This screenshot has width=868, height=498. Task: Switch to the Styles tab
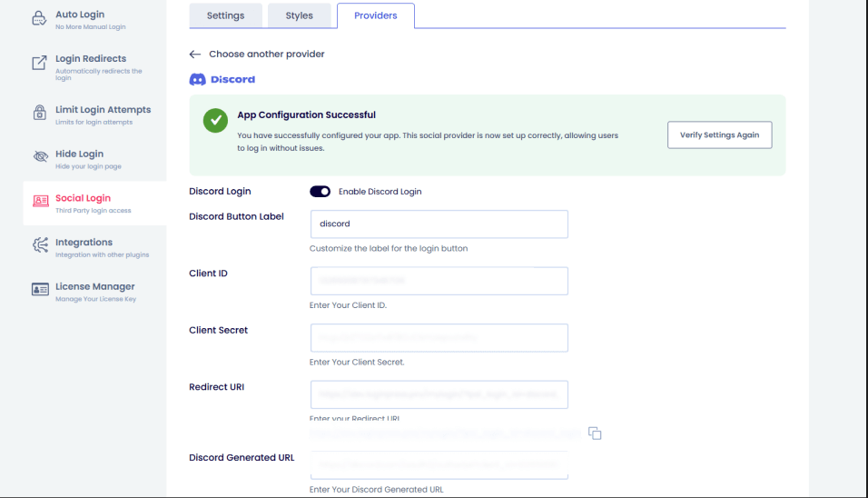pyautogui.click(x=299, y=15)
